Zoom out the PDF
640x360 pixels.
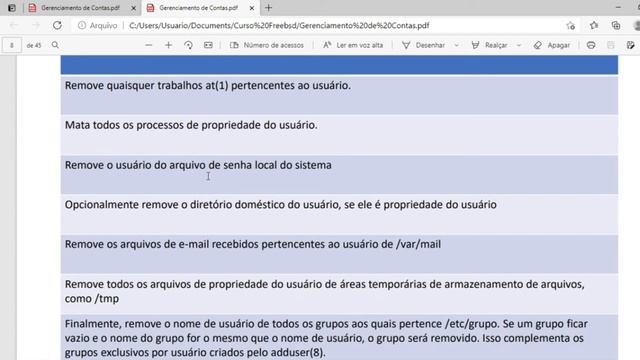tap(149, 45)
